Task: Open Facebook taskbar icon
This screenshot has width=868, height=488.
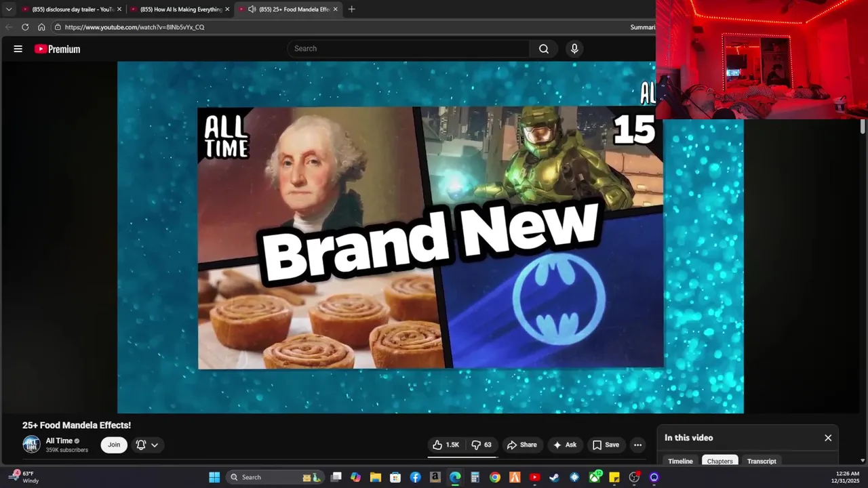Action: click(x=415, y=477)
